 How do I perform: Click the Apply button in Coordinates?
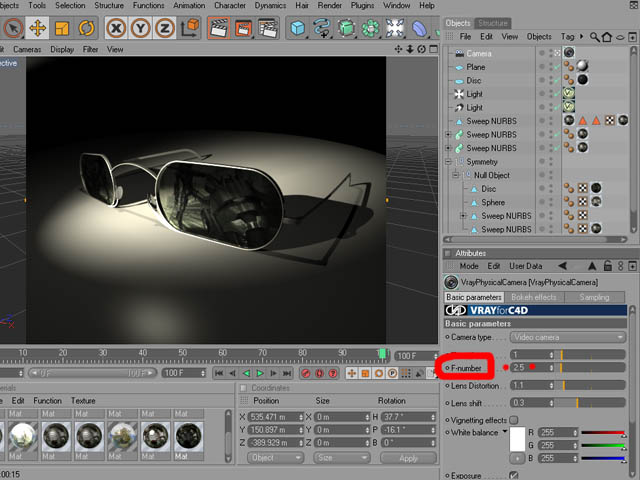[x=408, y=458]
